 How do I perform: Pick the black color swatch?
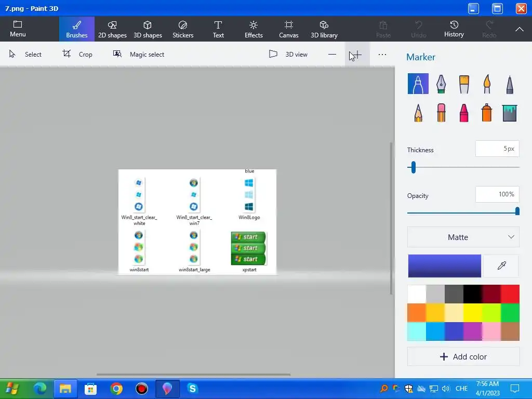click(x=473, y=294)
